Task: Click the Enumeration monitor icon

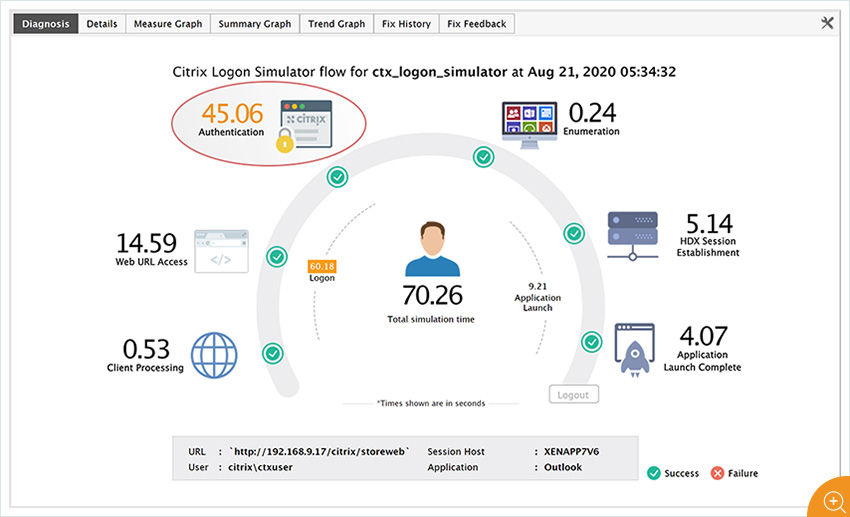Action: tap(529, 125)
